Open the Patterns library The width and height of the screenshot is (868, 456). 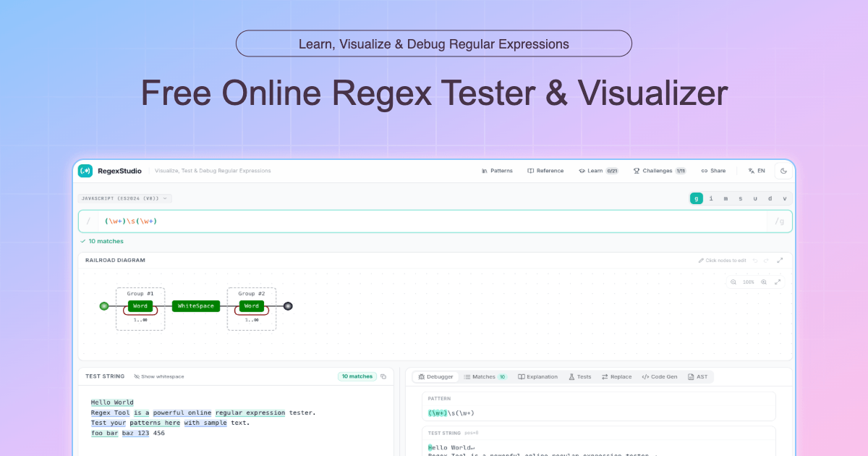click(x=497, y=171)
